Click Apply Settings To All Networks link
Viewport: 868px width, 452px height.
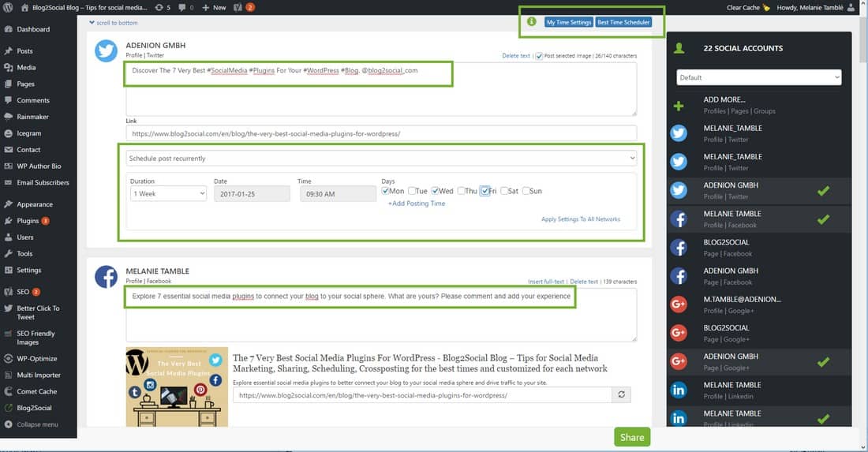pyautogui.click(x=581, y=219)
